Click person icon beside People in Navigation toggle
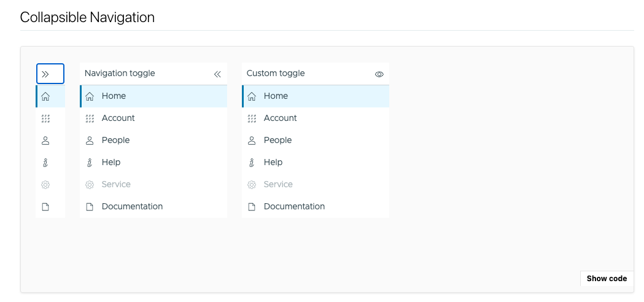Viewport: 644px width, 302px height. (x=90, y=141)
